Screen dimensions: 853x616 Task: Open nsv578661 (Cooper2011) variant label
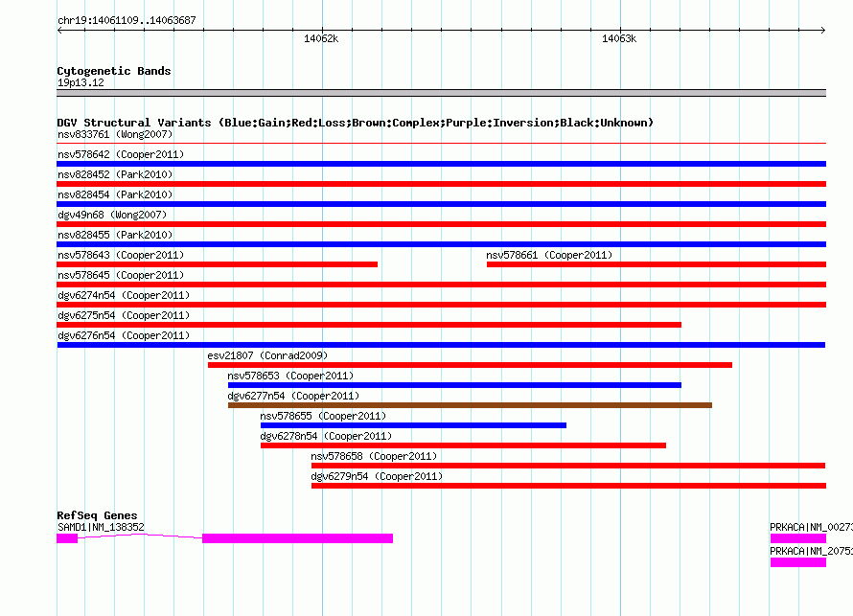pyautogui.click(x=549, y=255)
